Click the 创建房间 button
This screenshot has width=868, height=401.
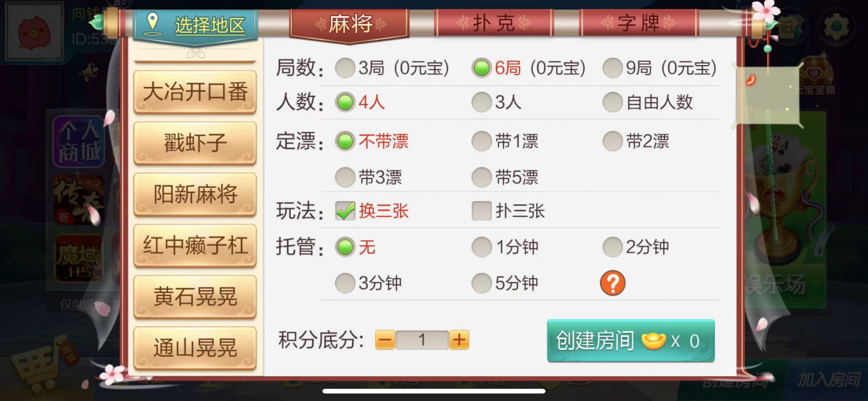631,341
